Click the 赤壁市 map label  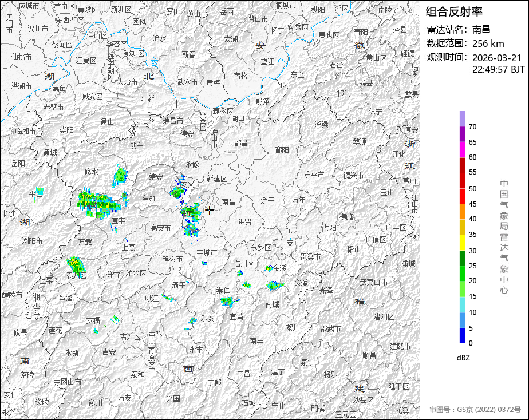click(53, 107)
